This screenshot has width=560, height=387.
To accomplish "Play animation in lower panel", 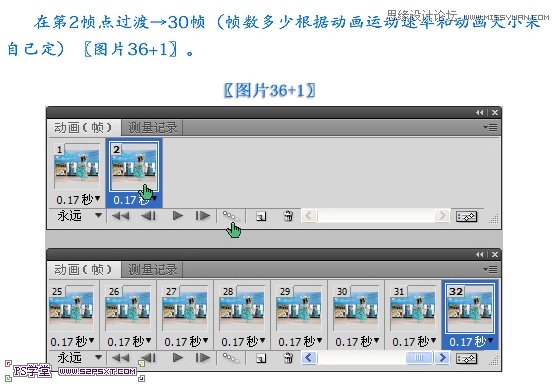I will pos(178,358).
